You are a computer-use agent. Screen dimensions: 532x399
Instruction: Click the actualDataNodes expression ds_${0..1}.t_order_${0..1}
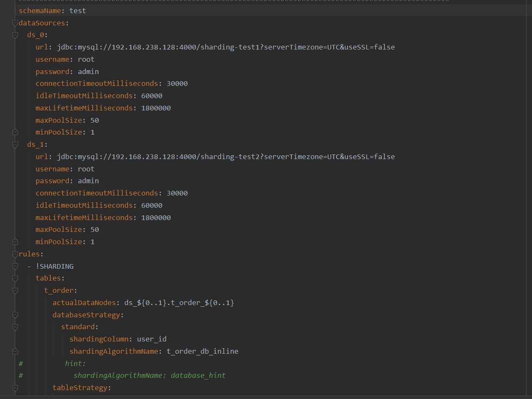click(179, 303)
